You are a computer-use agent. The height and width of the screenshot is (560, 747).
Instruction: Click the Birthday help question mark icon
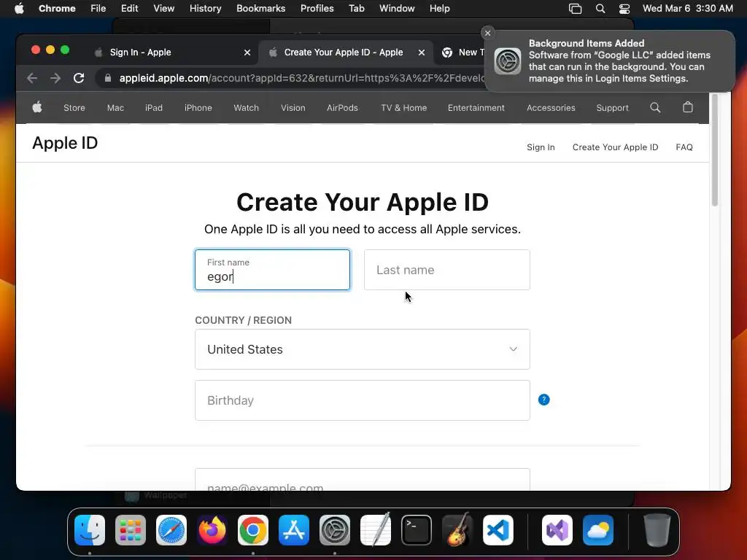pyautogui.click(x=543, y=400)
